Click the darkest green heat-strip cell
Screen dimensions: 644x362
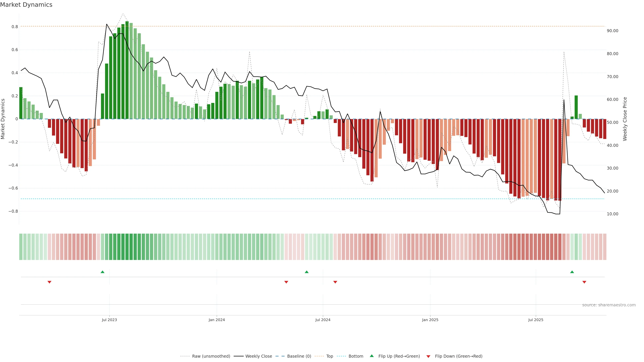(127, 247)
